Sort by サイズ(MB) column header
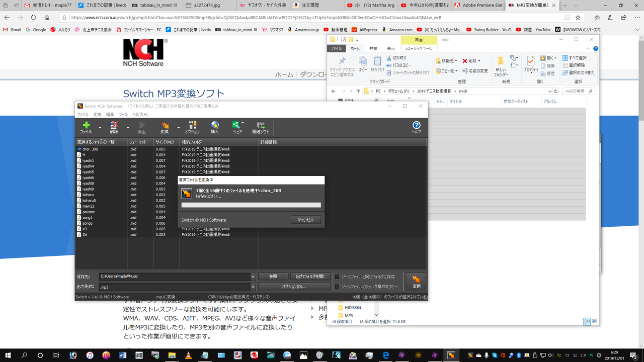This screenshot has width=644, height=362. click(x=167, y=142)
